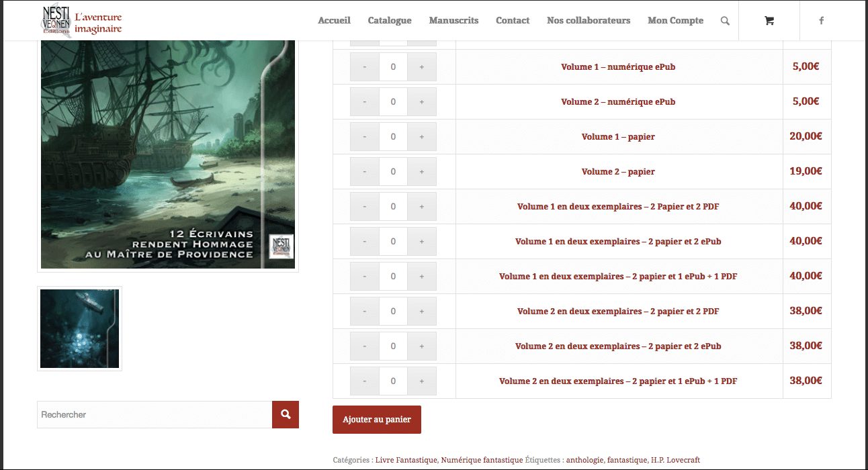The image size is (868, 470).
Task: Click the 'Volume 2 – papier' label
Action: point(618,172)
